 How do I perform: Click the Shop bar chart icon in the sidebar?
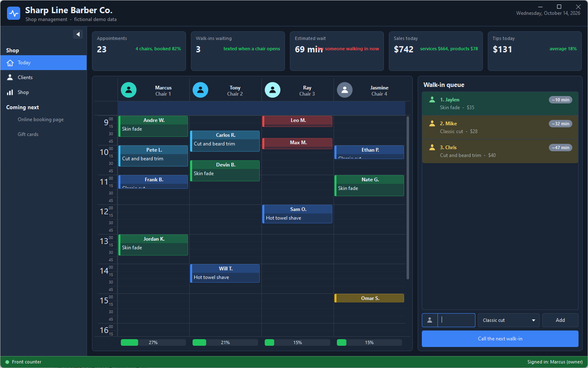(x=10, y=92)
